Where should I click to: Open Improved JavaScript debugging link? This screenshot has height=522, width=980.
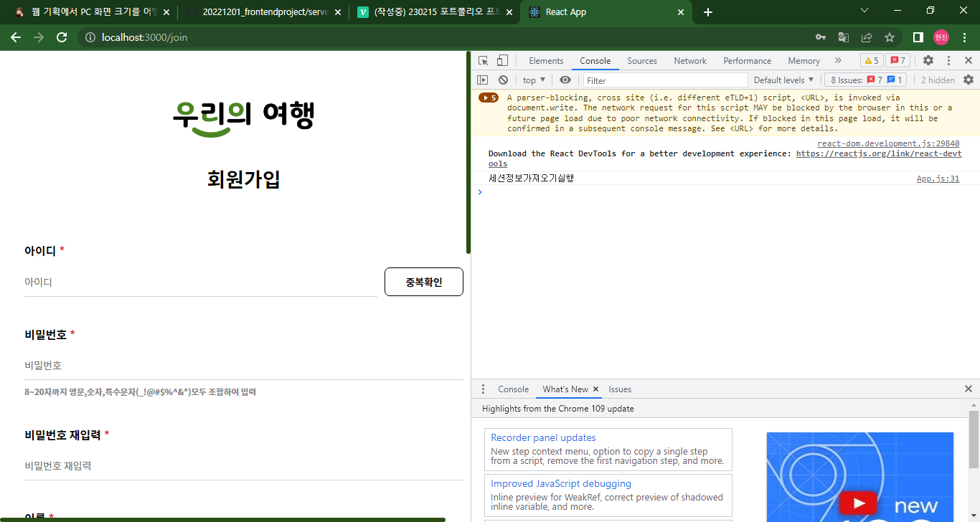(x=561, y=483)
